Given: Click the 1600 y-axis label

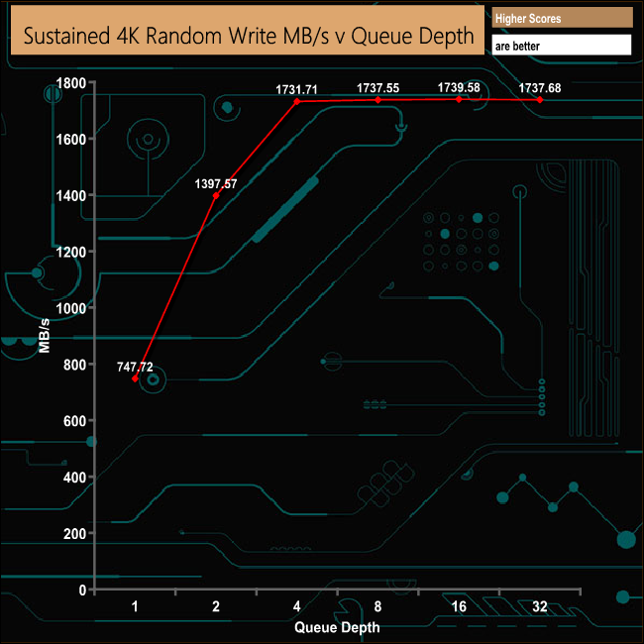Looking at the screenshot, I should pyautogui.click(x=71, y=140).
